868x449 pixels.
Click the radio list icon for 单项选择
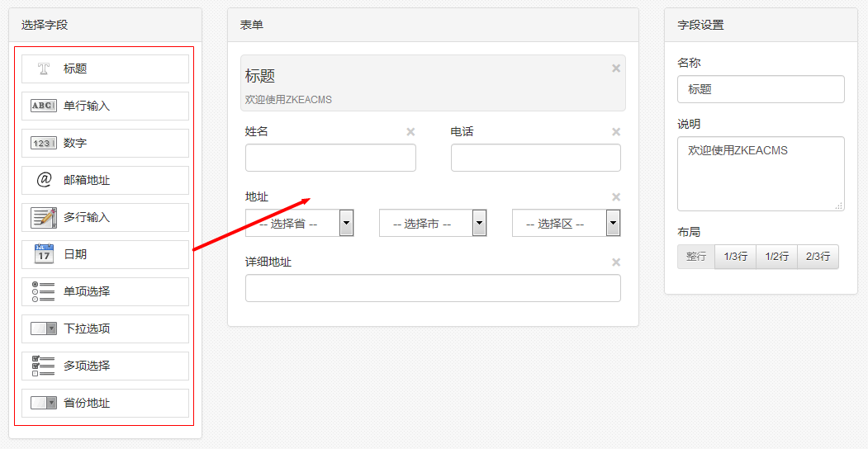coord(44,291)
